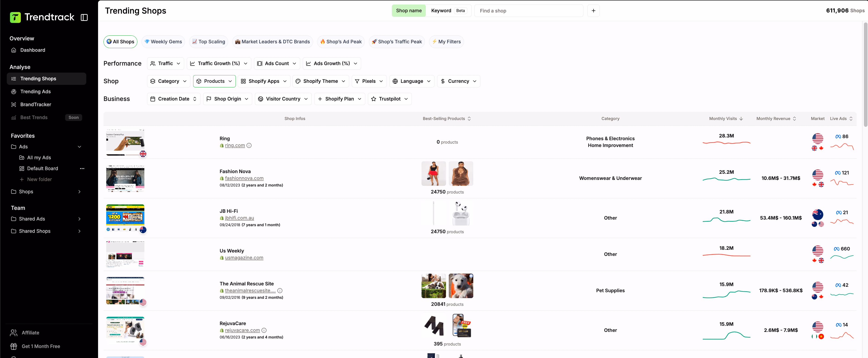Open the fashionnova.com shop link
Viewport: 868px width, 358px height.
[x=244, y=178]
